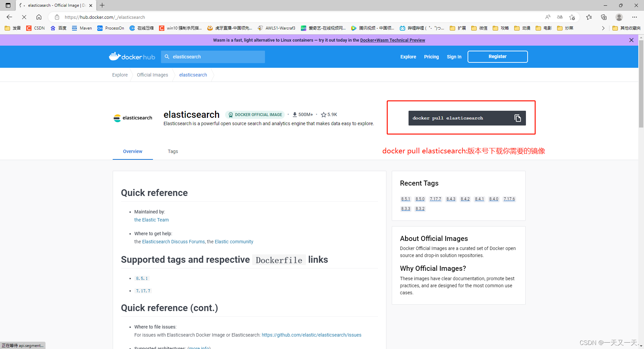Add this page to favorites star

coord(572,17)
